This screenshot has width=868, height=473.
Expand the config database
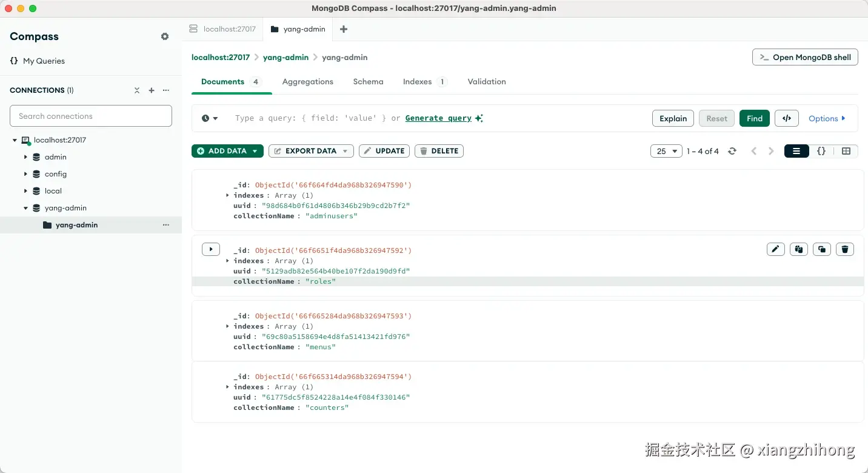[25, 174]
